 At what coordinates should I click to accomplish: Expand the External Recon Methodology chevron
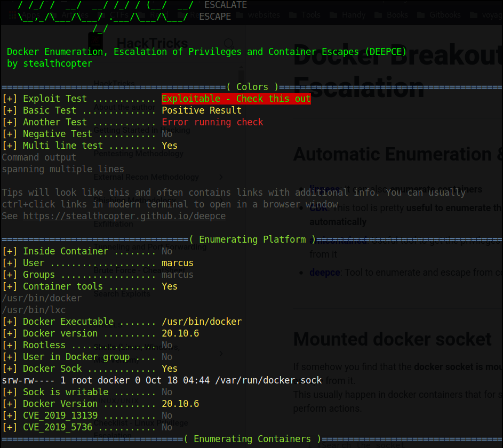[221, 177]
